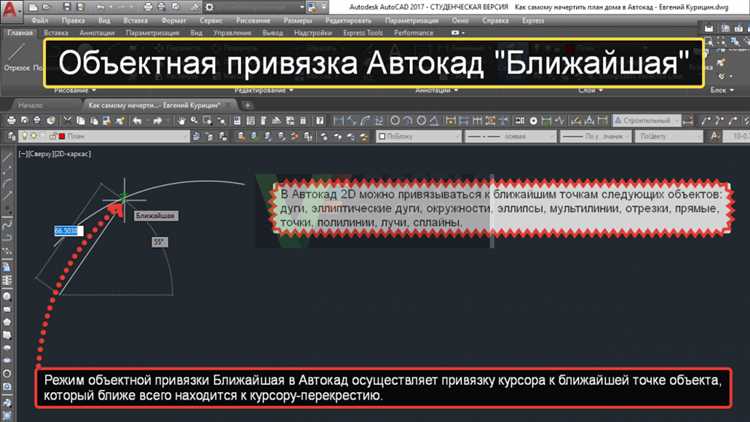This screenshot has height=422, width=750.
Task: Click the Сверху view control in viewport
Action: [42, 154]
